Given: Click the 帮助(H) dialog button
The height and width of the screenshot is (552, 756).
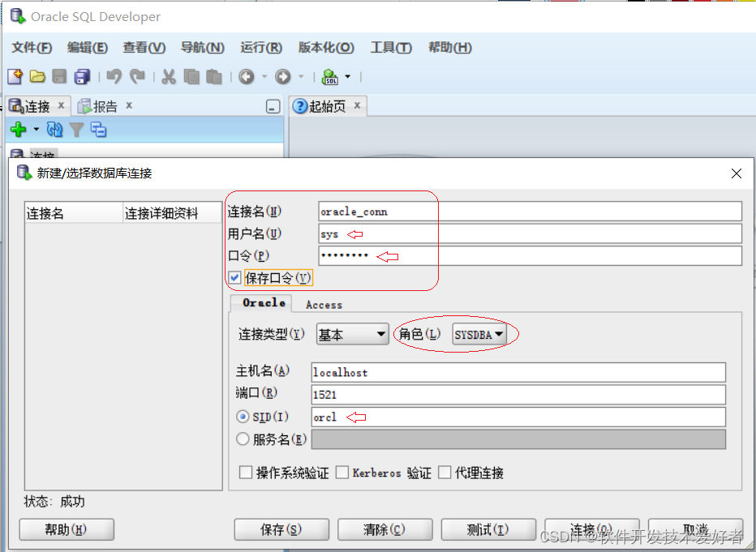Looking at the screenshot, I should (67, 530).
